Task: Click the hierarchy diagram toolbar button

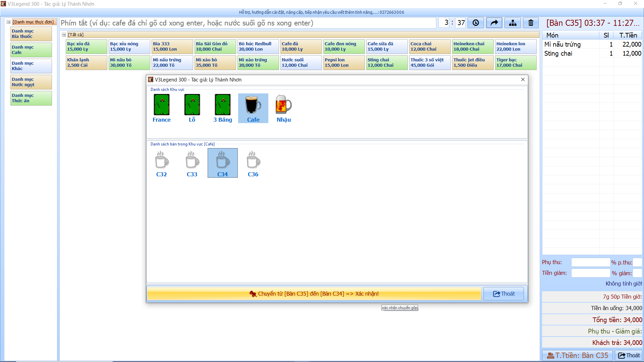Action: click(513, 23)
